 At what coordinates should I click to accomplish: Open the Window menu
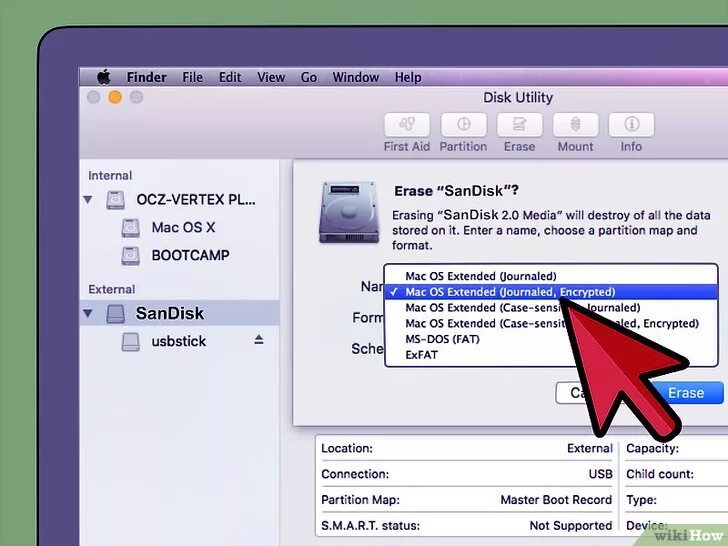point(356,77)
